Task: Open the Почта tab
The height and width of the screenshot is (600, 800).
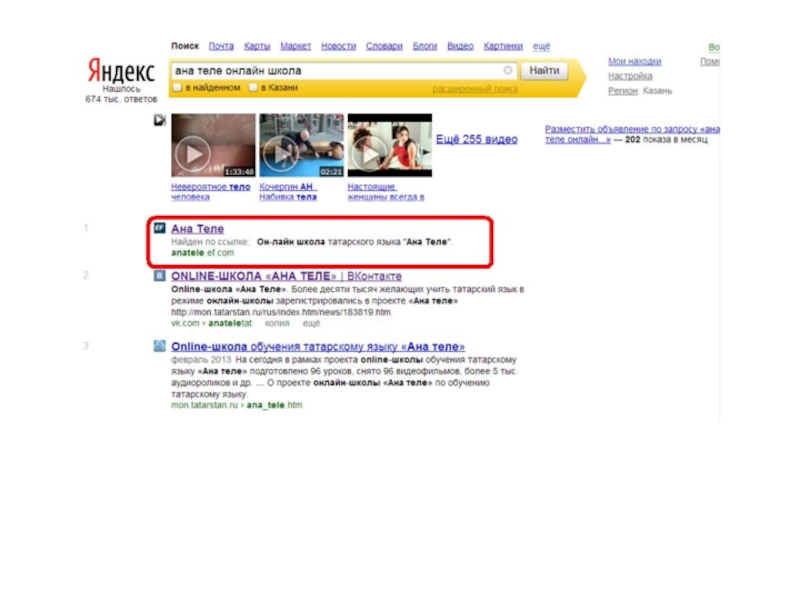Action: point(221,46)
